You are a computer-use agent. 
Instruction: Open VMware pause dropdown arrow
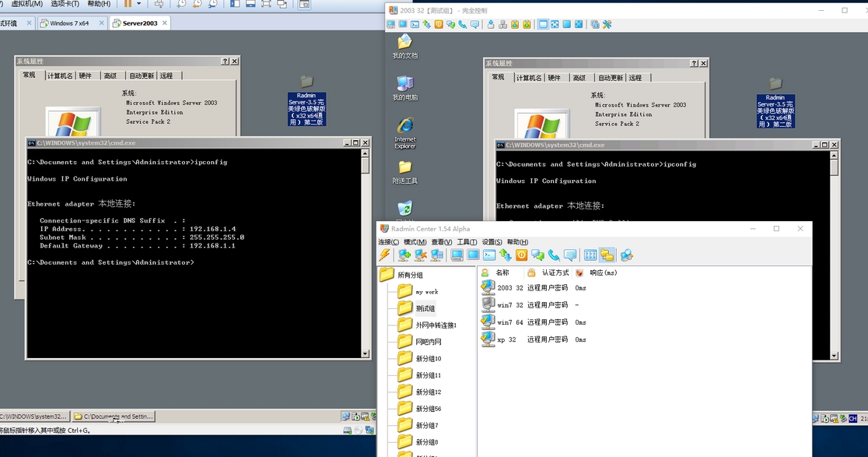(x=138, y=4)
